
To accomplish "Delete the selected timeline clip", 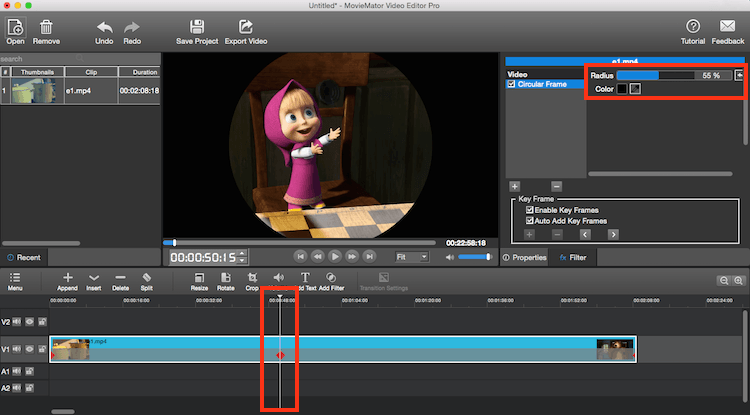I will coord(121,282).
